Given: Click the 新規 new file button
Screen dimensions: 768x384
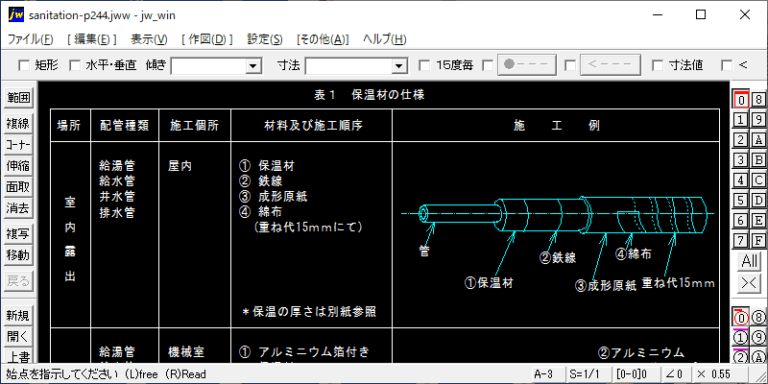Looking at the screenshot, I should 18,316.
